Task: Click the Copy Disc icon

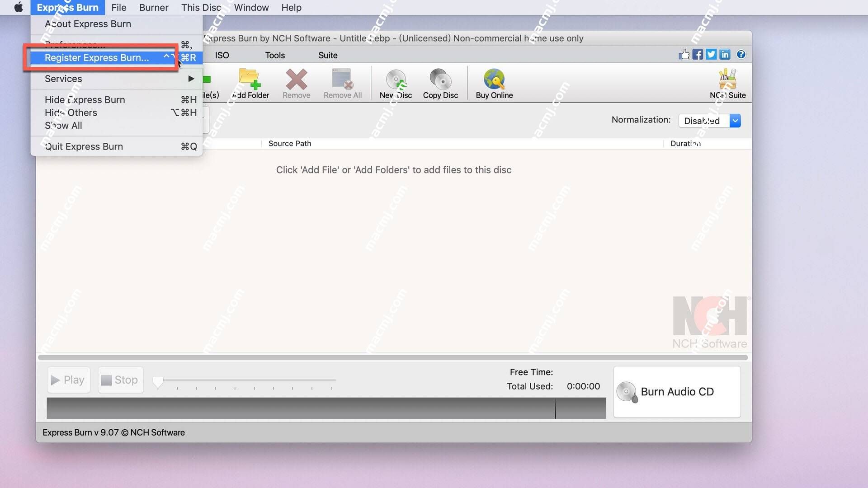Action: [440, 84]
